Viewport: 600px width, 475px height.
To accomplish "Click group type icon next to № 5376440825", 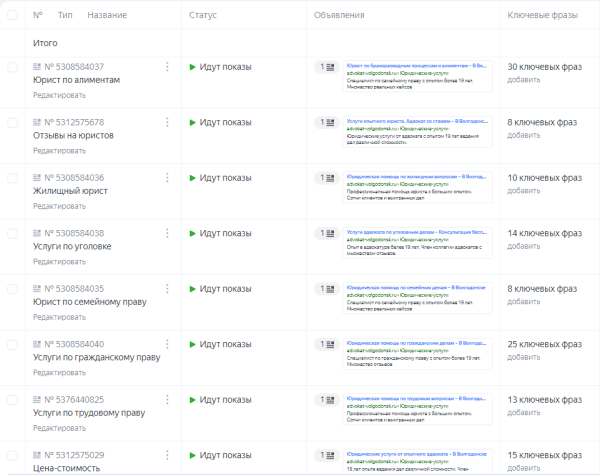I will pos(37,400).
